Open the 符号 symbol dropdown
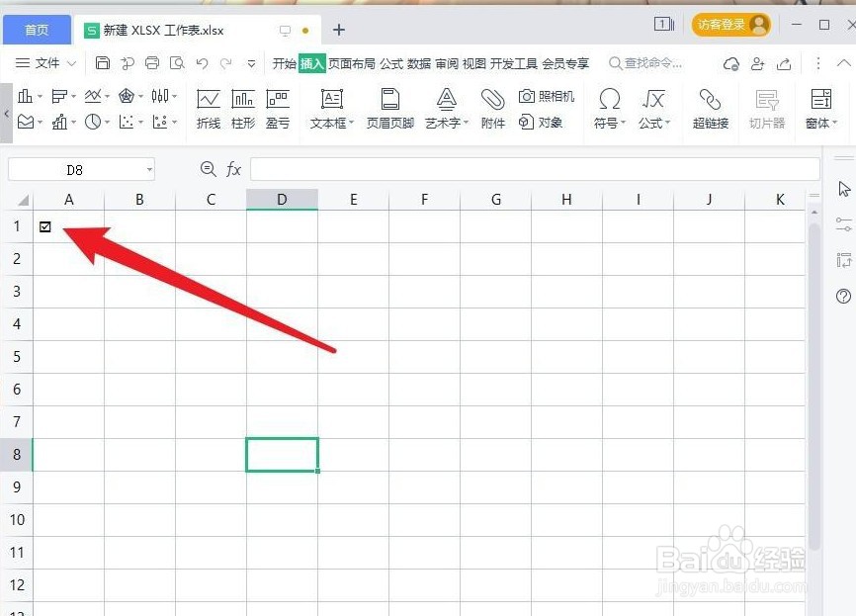 (x=609, y=104)
